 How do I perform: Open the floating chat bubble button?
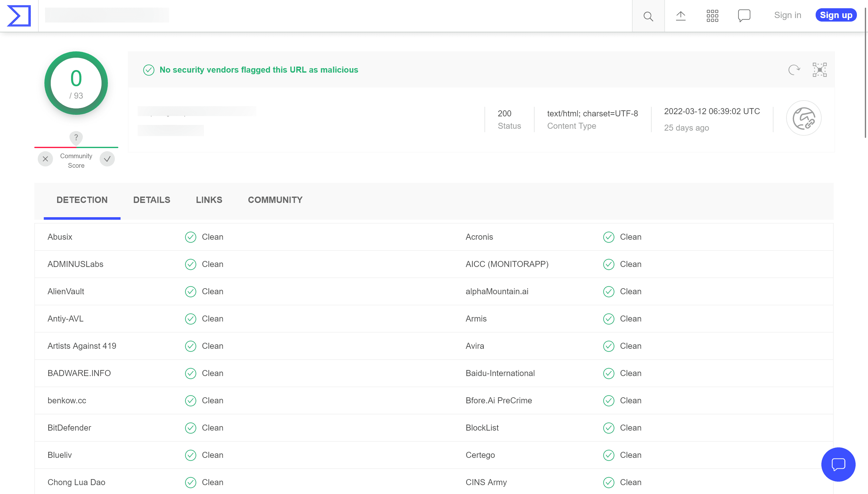pyautogui.click(x=838, y=464)
